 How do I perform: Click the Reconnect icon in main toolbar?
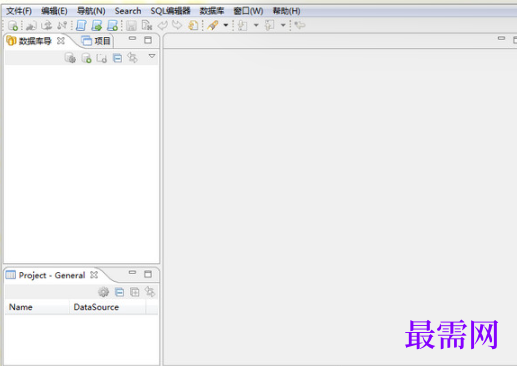tap(47, 25)
